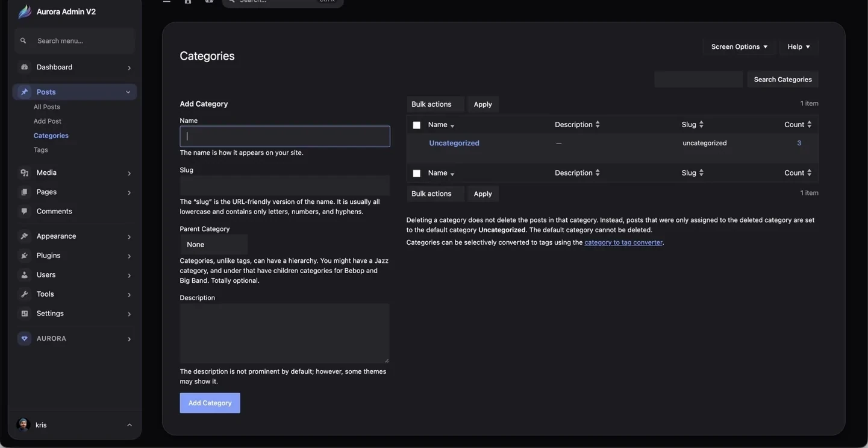Expand the Users menu chevron
Viewport: 868px width, 448px height.
coord(129,275)
